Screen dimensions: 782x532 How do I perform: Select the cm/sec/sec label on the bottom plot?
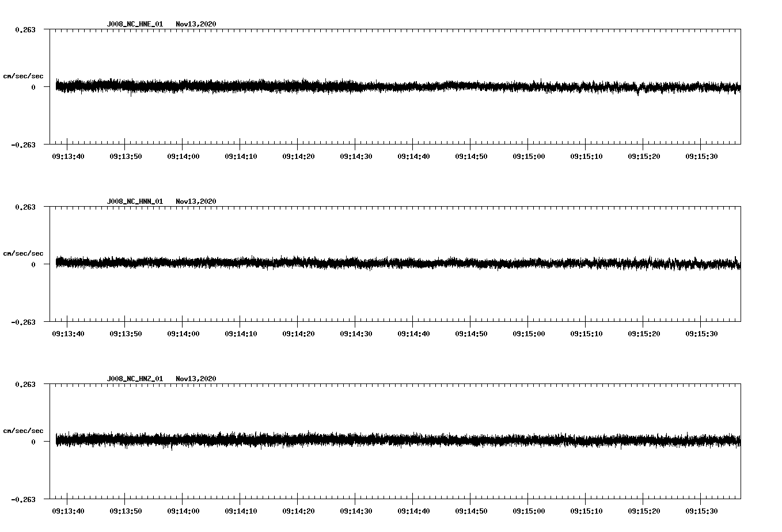tap(24, 430)
